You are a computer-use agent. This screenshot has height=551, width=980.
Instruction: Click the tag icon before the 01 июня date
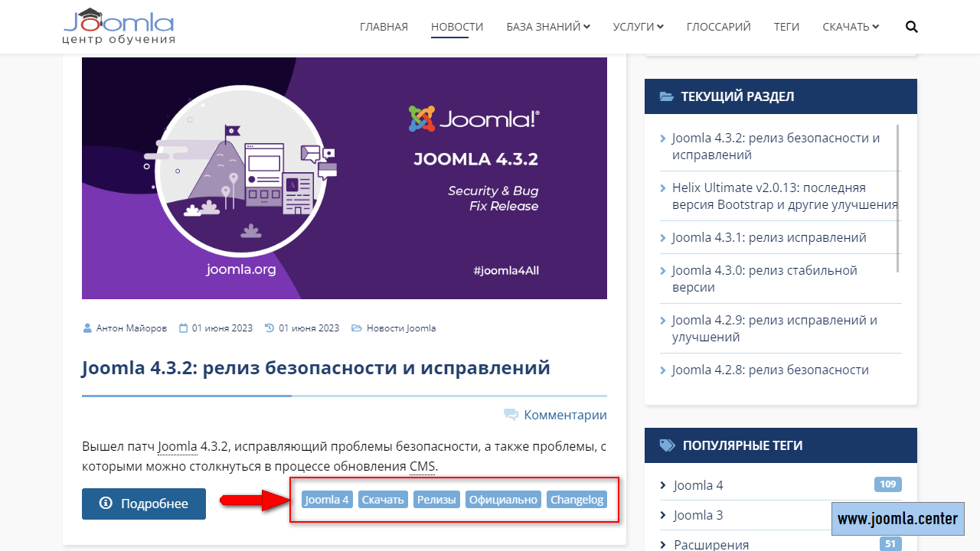(268, 328)
